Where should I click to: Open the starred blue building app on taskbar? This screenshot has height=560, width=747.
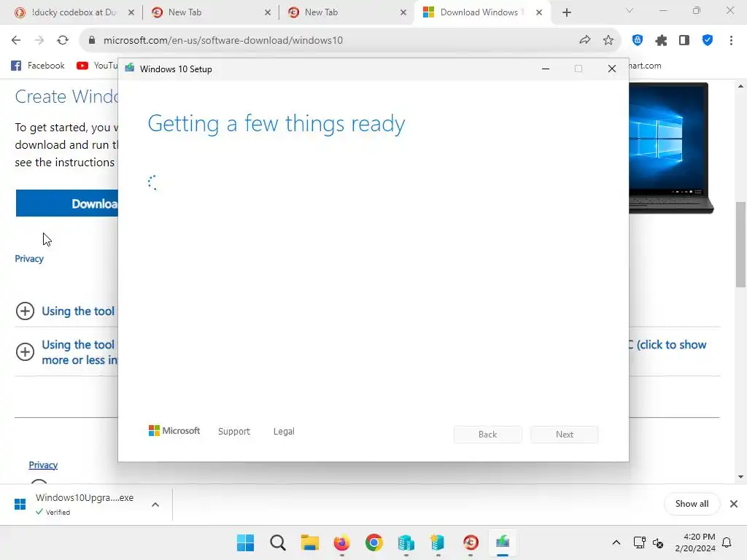tap(438, 542)
